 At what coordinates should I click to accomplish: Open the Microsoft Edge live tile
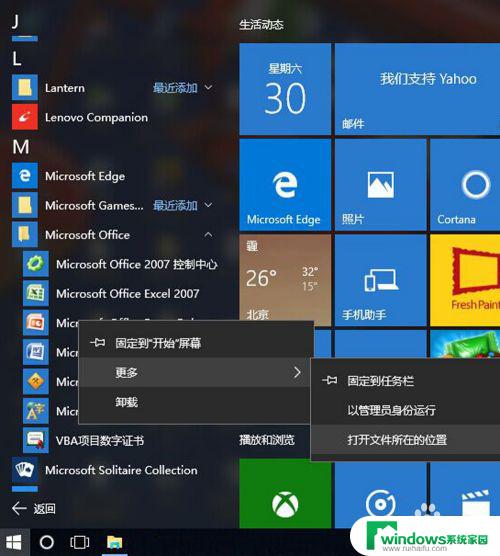coord(285,185)
